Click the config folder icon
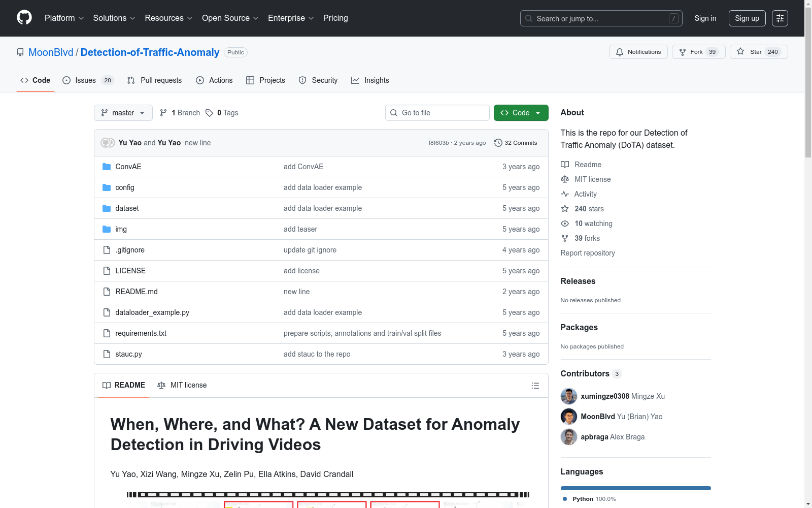 pos(107,187)
